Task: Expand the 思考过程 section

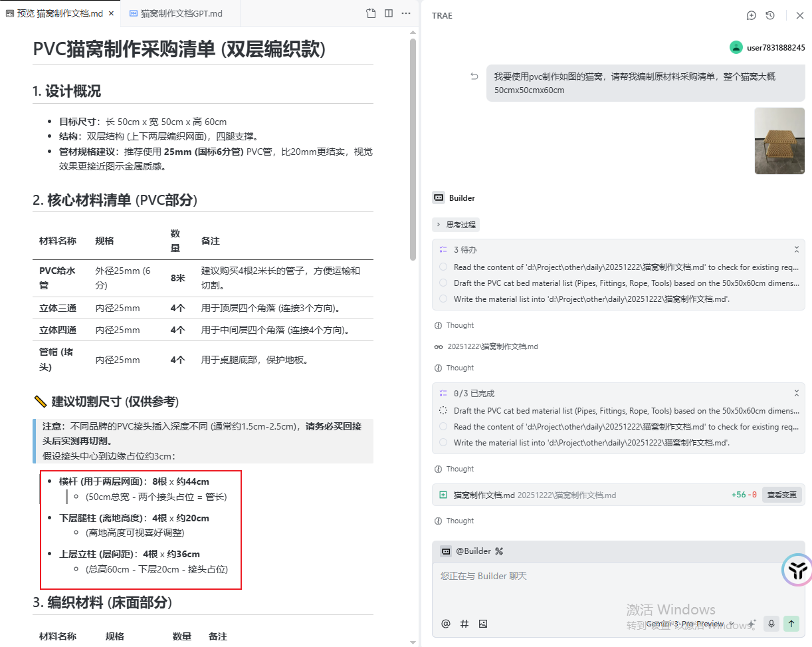Action: coord(456,225)
